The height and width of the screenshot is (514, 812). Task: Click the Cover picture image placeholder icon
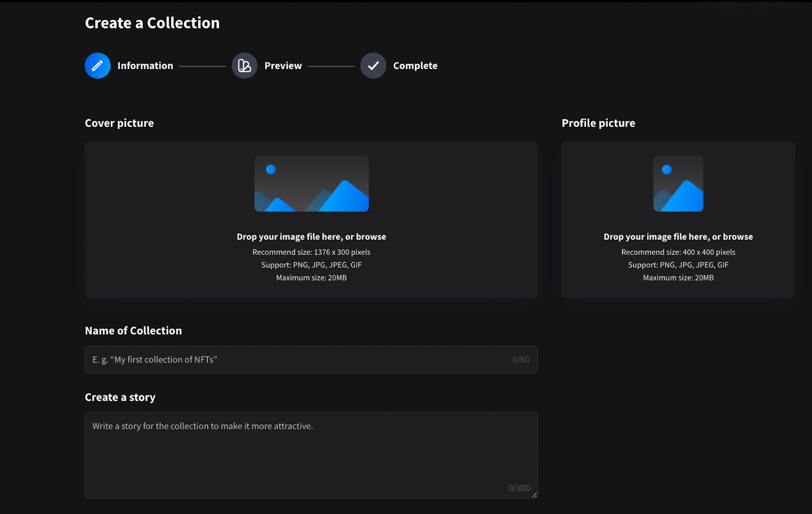tap(311, 183)
